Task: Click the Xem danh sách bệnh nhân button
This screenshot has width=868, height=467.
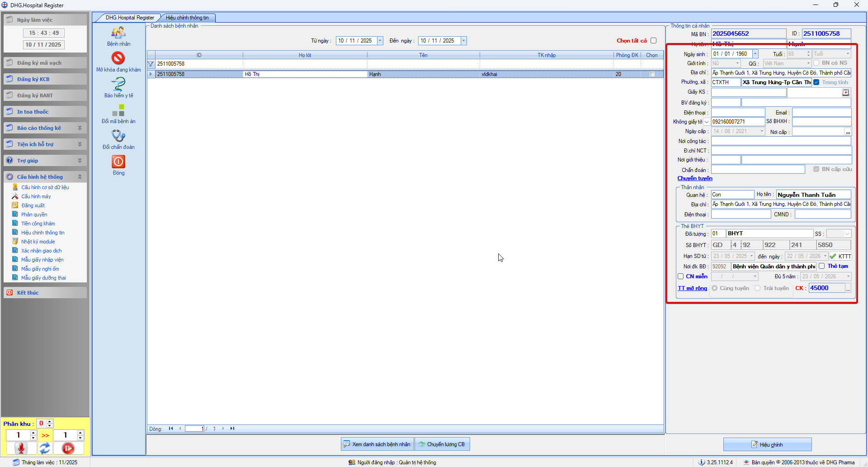Action: coord(377,444)
